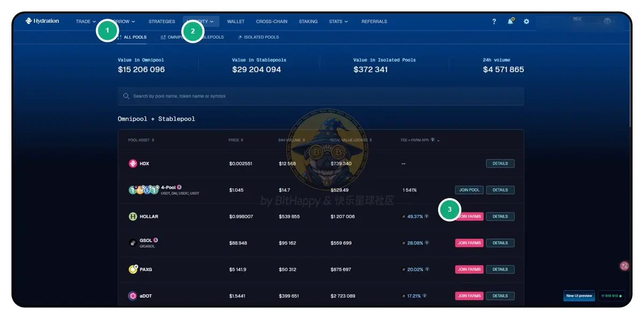Image resolution: width=644 pixels, height=319 pixels.
Task: Open the notifications bell
Action: point(510,21)
